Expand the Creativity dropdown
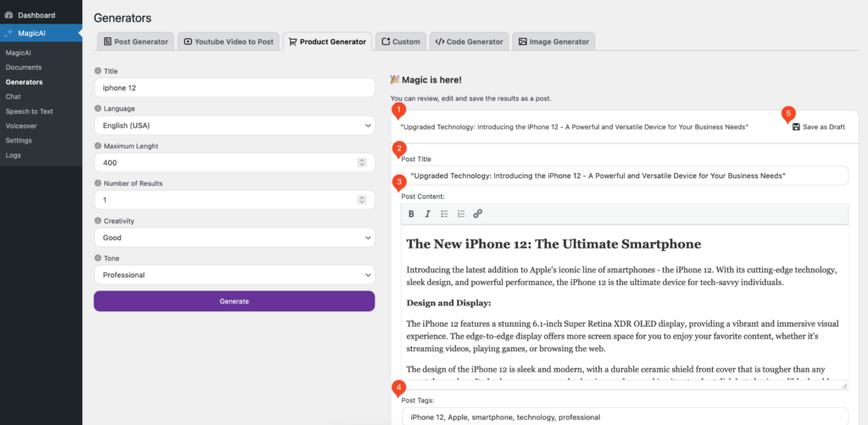The height and width of the screenshot is (425, 868). 234,238
